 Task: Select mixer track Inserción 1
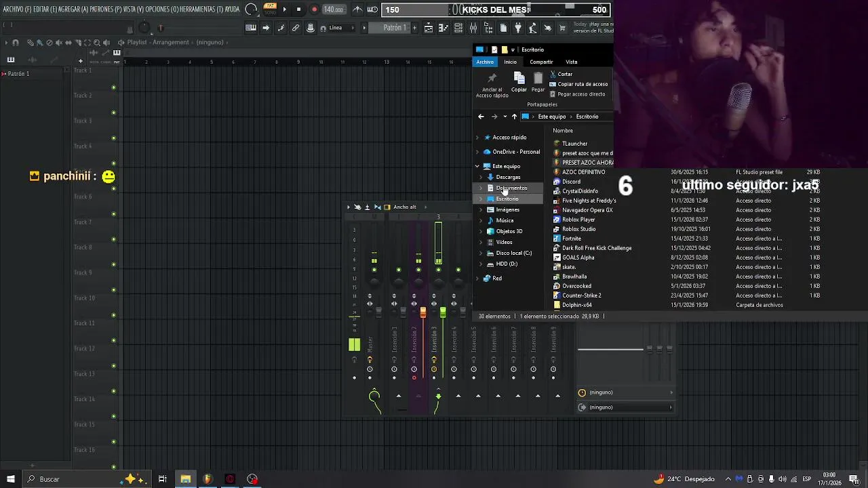394,339
